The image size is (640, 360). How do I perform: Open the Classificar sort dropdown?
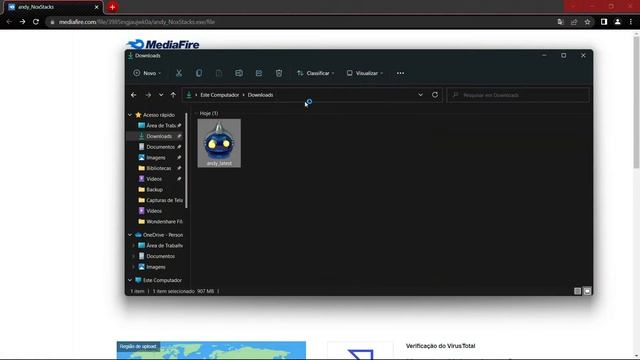pos(316,73)
